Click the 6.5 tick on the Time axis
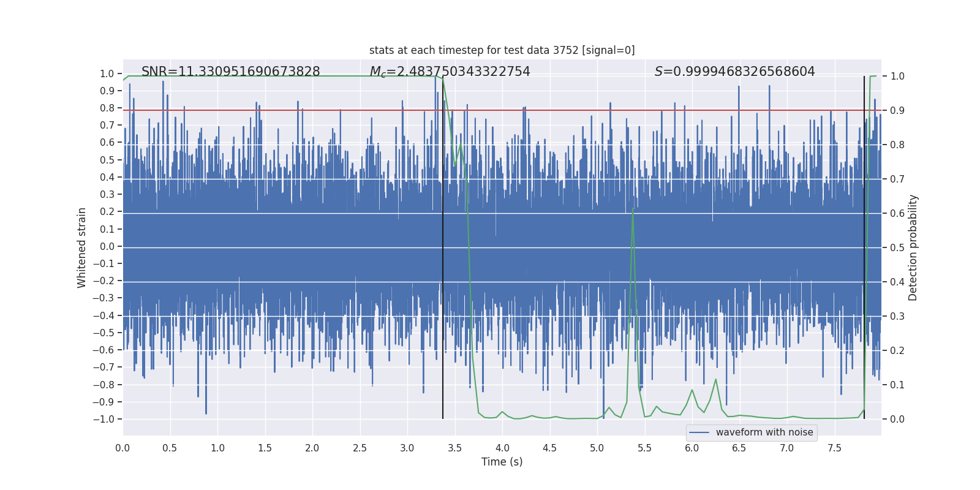The height and width of the screenshot is (490, 980). pyautogui.click(x=739, y=448)
